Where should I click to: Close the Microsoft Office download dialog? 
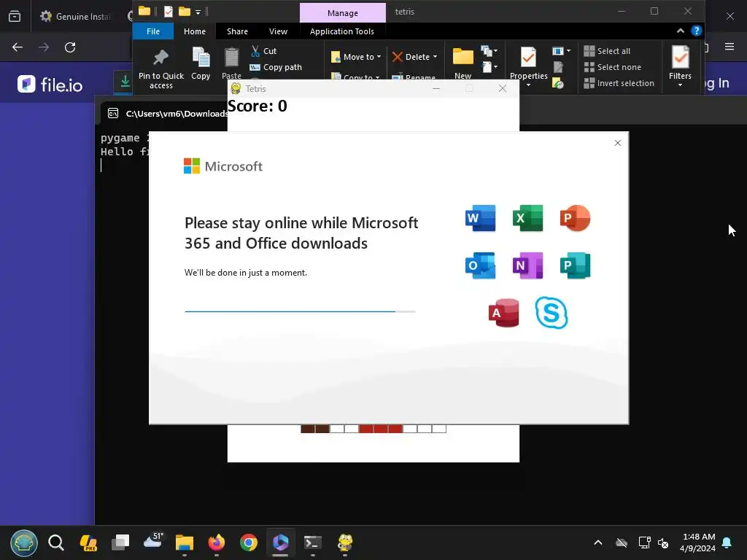(618, 143)
